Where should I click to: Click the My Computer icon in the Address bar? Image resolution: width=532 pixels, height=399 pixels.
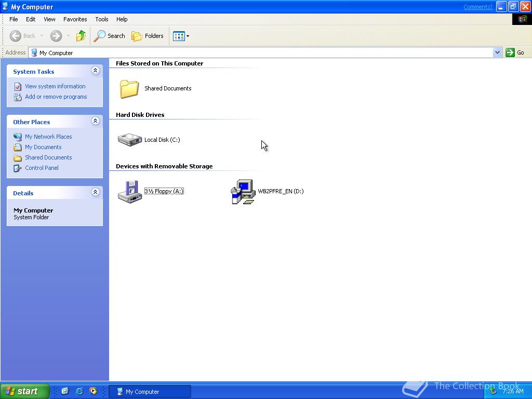[34, 52]
